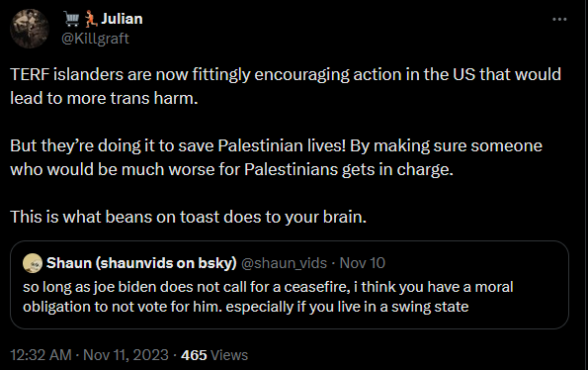Open Julian's profile avatar picture
Image resolution: width=588 pixels, height=370 pixels.
click(30, 29)
